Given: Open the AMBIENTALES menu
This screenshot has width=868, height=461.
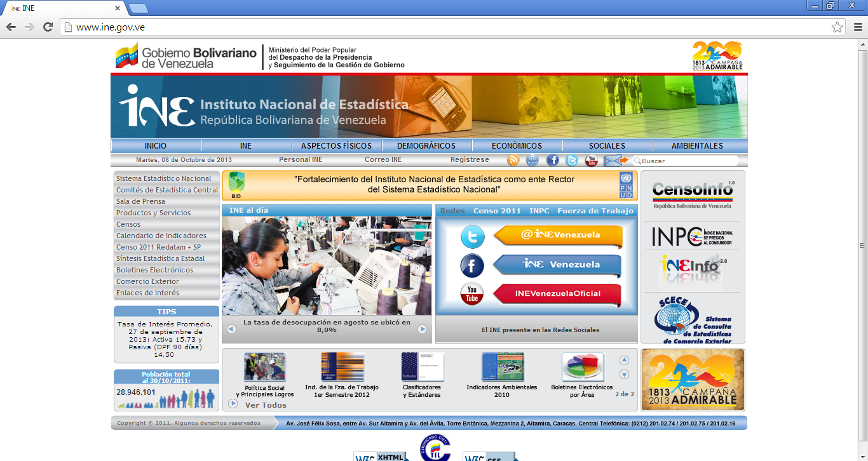Looking at the screenshot, I should pos(697,146).
